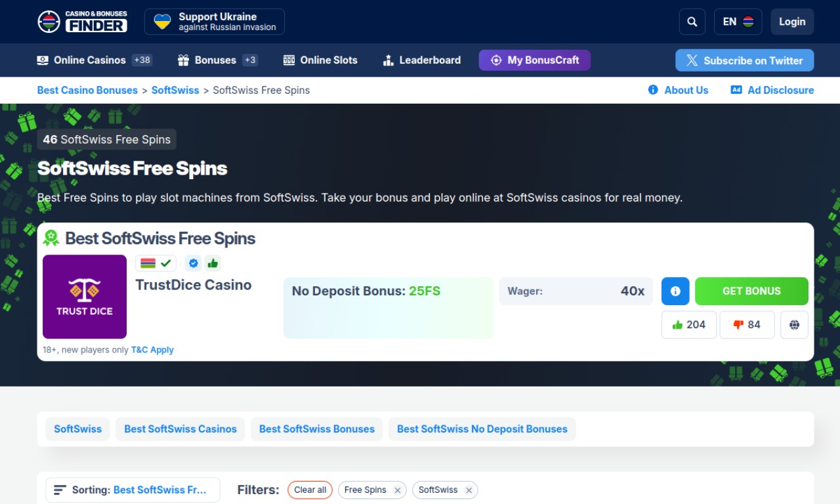The width and height of the screenshot is (840, 504).
Task: Click the globe icon on TrustDice card
Action: tap(794, 325)
